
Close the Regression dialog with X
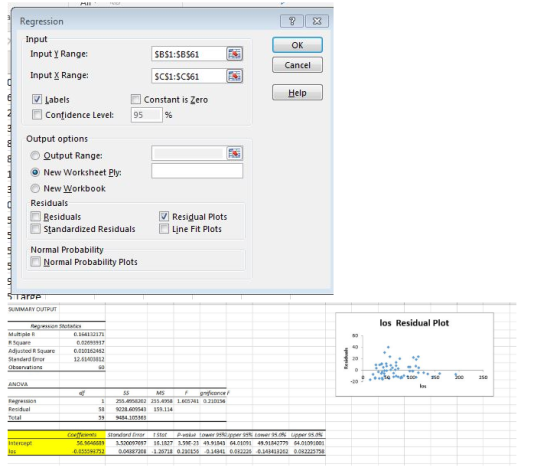[317, 21]
